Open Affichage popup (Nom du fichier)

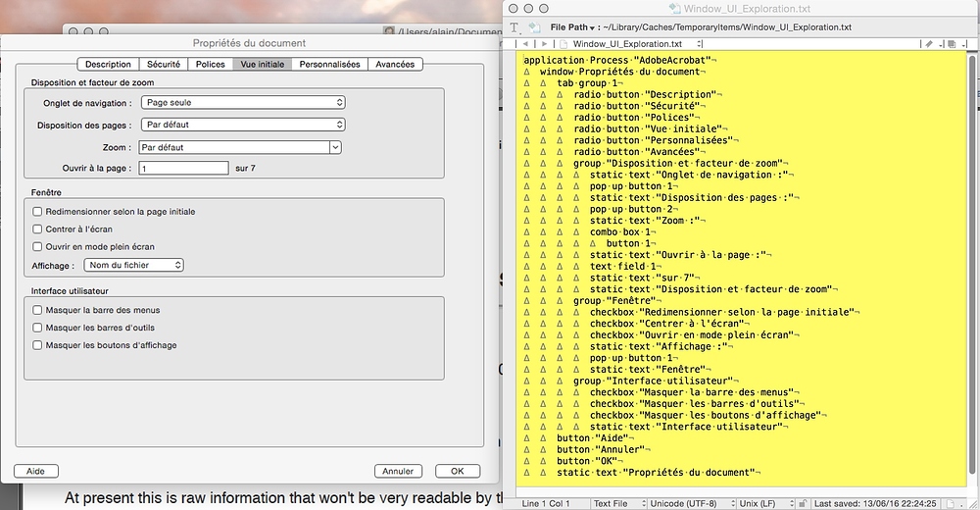(133, 266)
